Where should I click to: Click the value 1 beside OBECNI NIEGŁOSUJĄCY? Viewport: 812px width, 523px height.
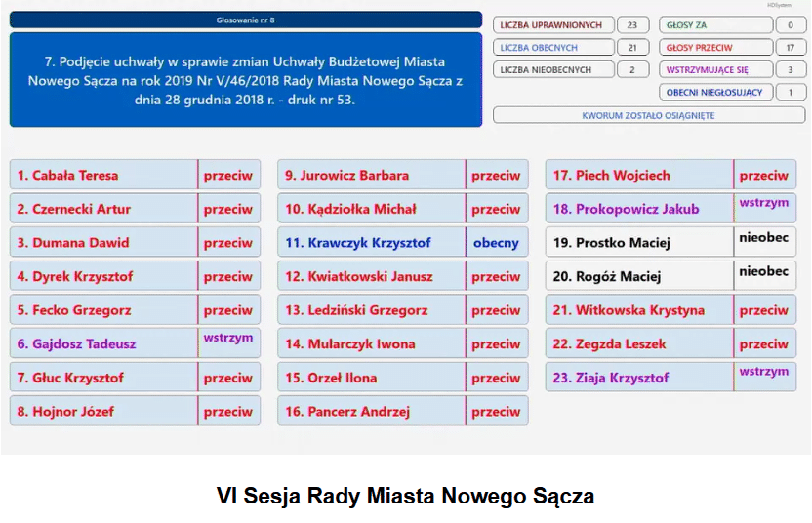[791, 92]
